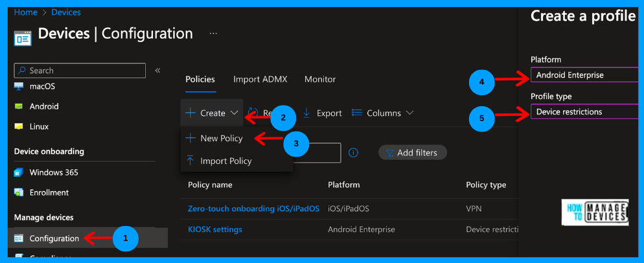Viewport: 644px width, 263px height.
Task: Click the VPN policy type cell
Action: pyautogui.click(x=474, y=209)
